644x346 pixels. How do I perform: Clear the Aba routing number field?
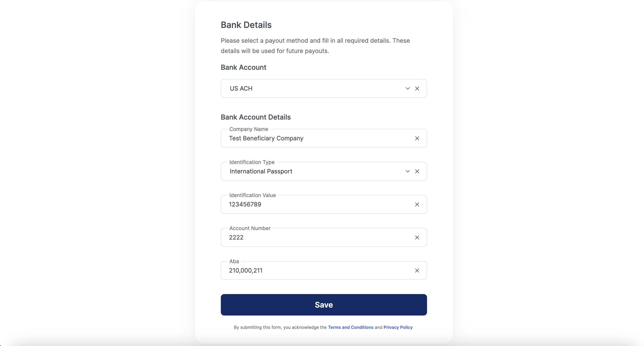coord(417,271)
